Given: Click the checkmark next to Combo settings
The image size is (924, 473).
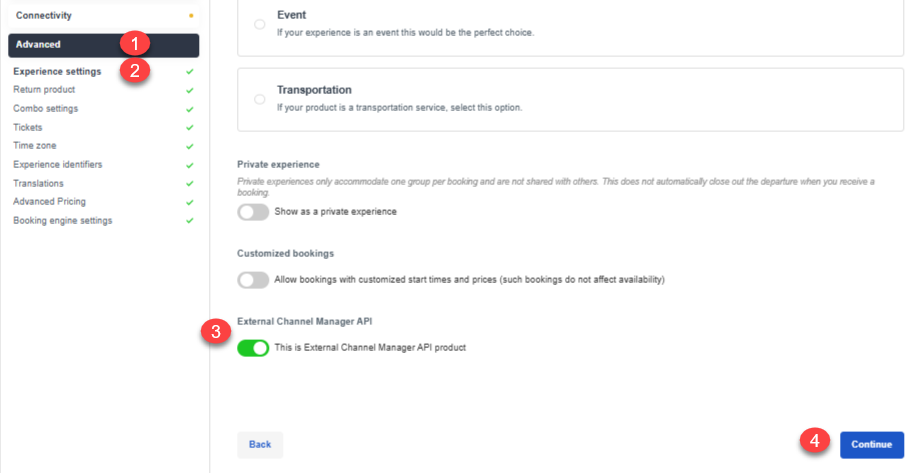Looking at the screenshot, I should coord(190,110).
